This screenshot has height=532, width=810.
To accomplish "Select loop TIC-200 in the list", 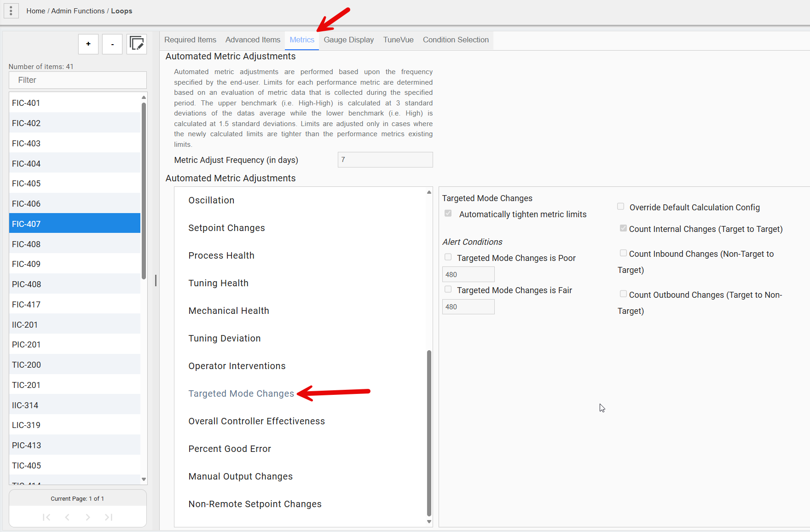I will [75, 365].
